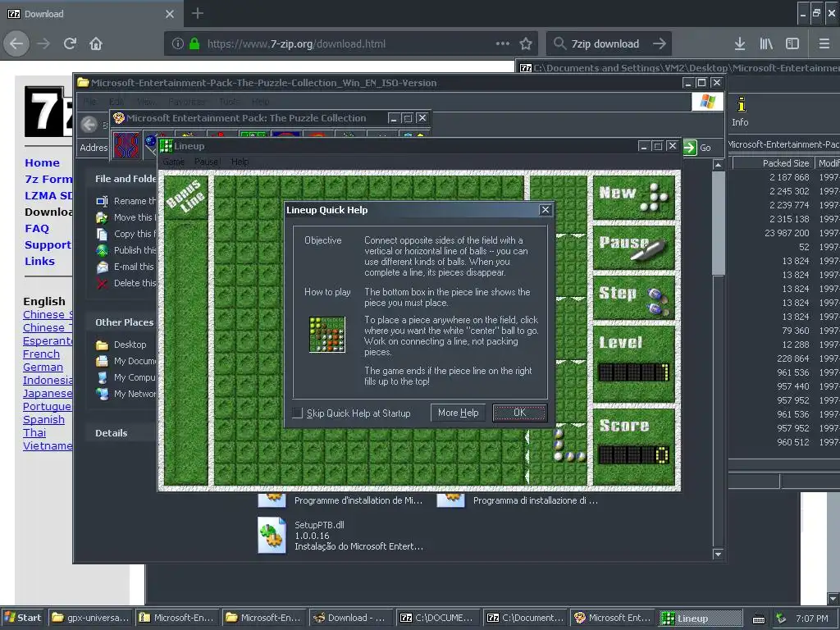Open the Firefox downloads arrow icon

(x=740, y=44)
